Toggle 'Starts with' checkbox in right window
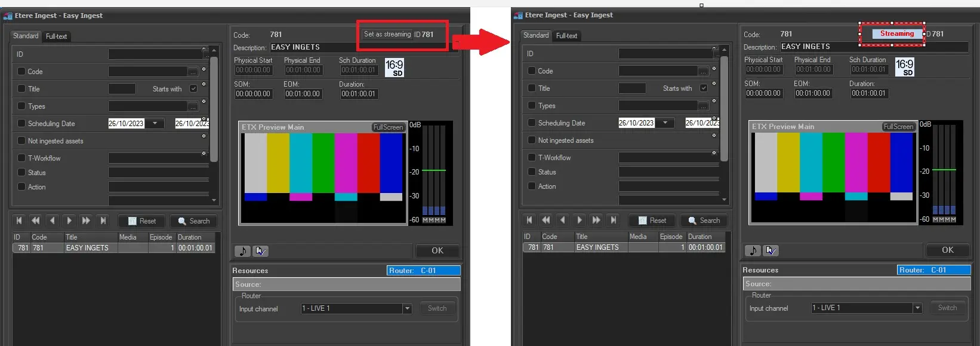This screenshot has height=346, width=980. coord(704,88)
